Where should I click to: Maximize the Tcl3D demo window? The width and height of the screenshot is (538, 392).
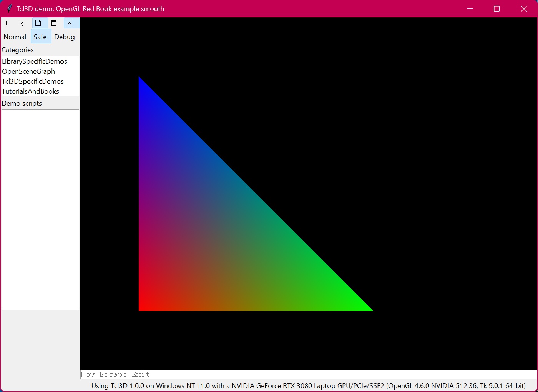(496, 8)
